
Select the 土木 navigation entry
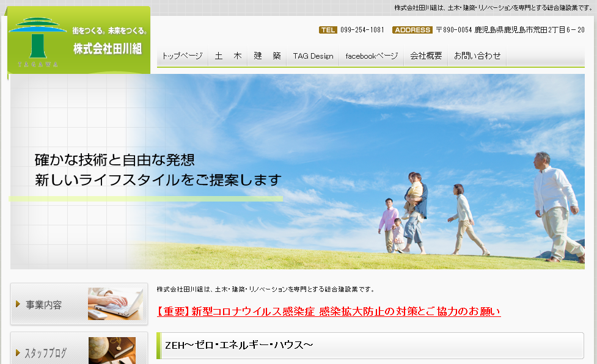[x=227, y=55]
